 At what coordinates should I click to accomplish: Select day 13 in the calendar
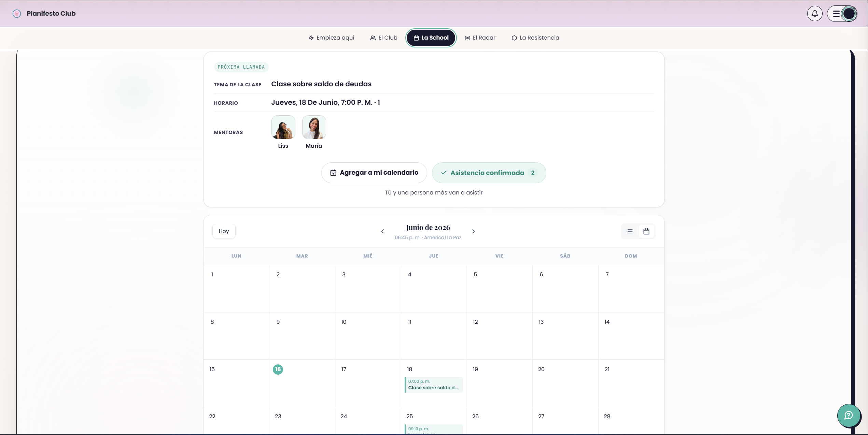click(541, 322)
